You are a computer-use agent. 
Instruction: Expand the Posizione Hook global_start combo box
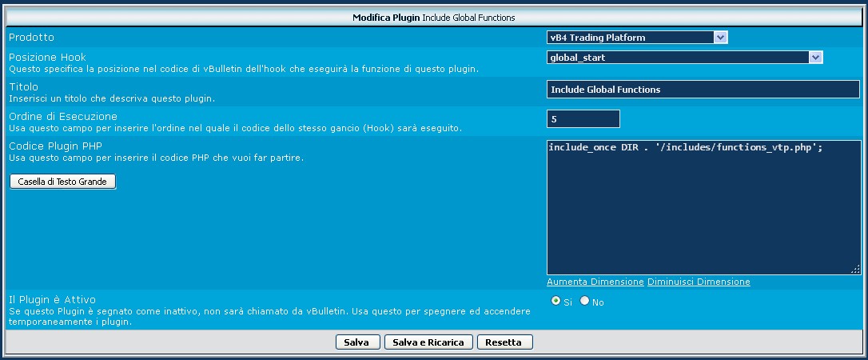coord(685,58)
